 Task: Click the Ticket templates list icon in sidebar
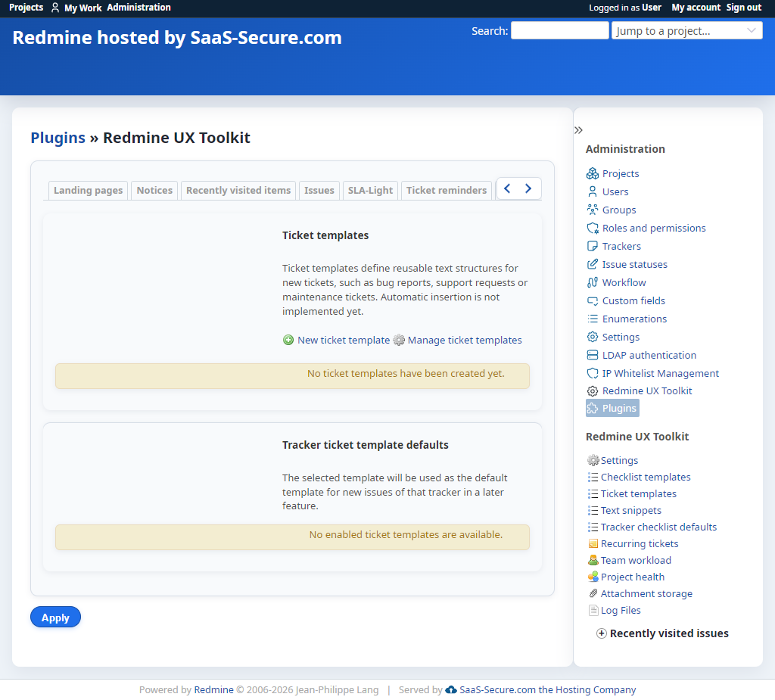tap(593, 494)
